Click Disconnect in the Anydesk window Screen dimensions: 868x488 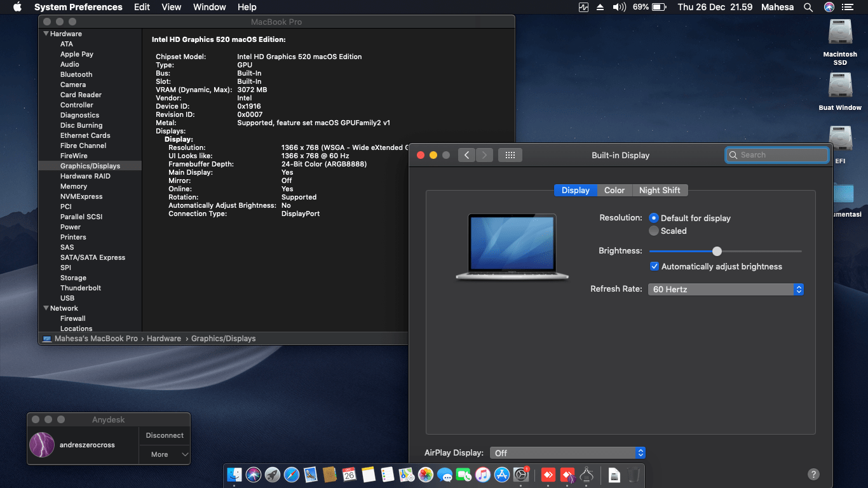165,435
